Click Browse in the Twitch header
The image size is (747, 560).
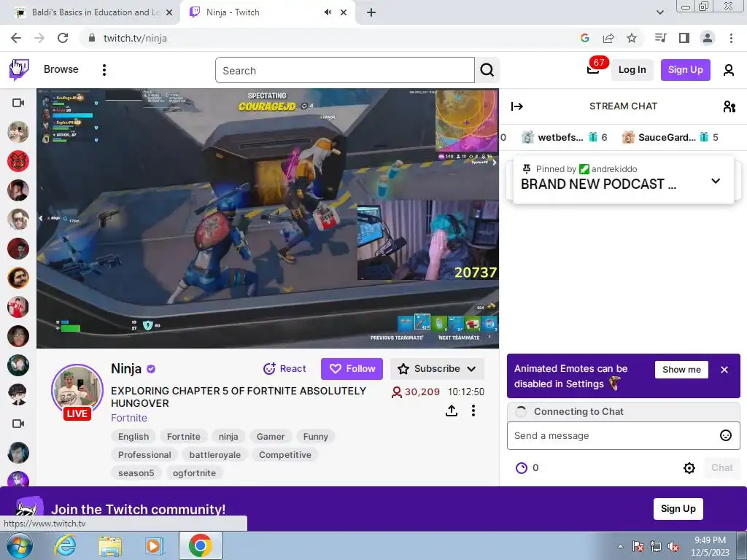tap(61, 69)
